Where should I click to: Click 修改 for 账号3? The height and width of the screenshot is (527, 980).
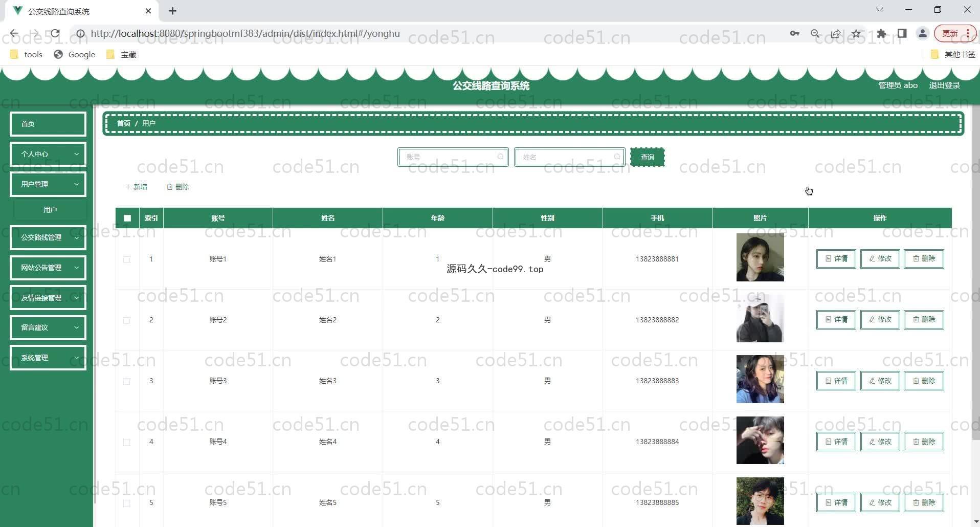tap(880, 381)
